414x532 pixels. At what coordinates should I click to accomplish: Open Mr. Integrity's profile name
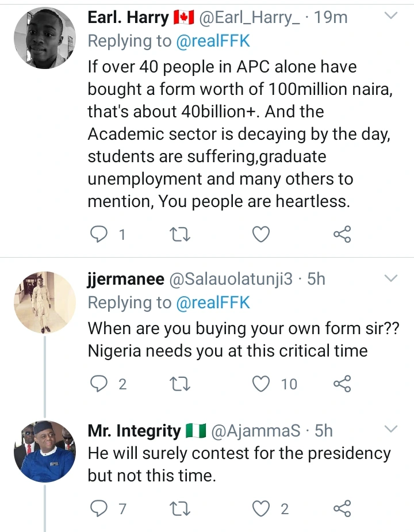pos(134,431)
